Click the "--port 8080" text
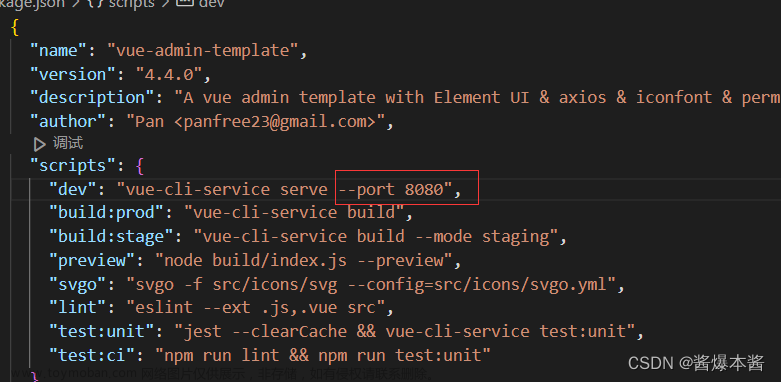 pos(391,189)
